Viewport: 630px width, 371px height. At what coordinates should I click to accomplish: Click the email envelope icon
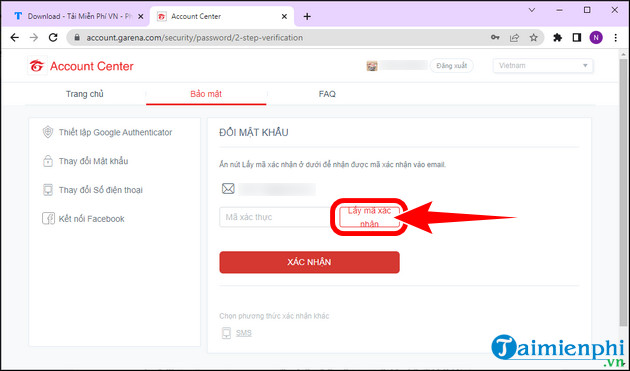pyautogui.click(x=228, y=188)
